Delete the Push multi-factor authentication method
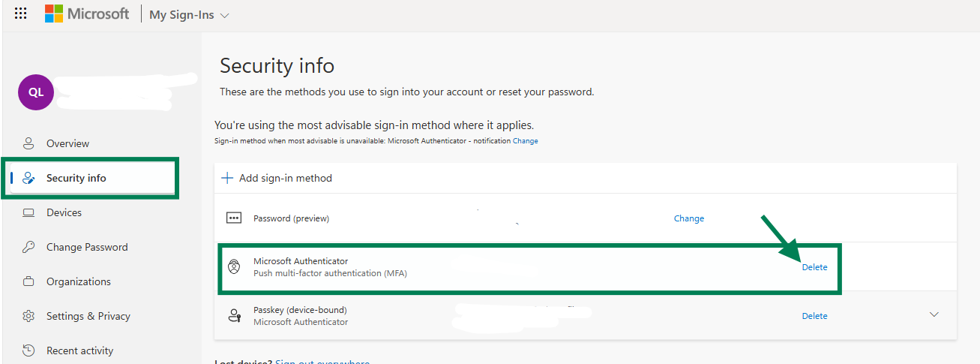Screen dimensions: 980x364 814,267
